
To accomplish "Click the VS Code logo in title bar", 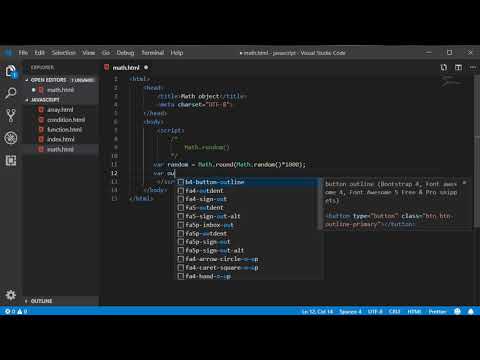I will pos(8,53).
